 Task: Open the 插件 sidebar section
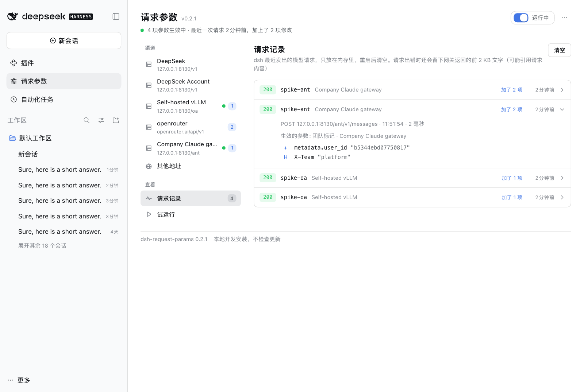64,63
